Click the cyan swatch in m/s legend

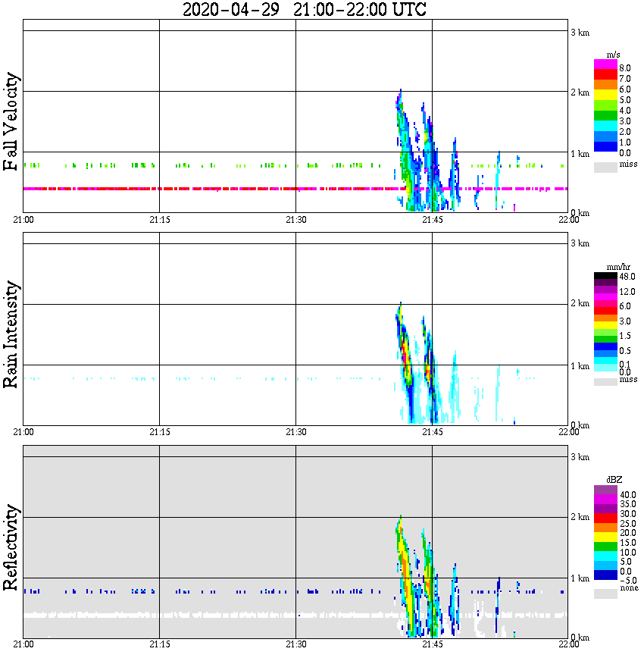tap(605, 126)
